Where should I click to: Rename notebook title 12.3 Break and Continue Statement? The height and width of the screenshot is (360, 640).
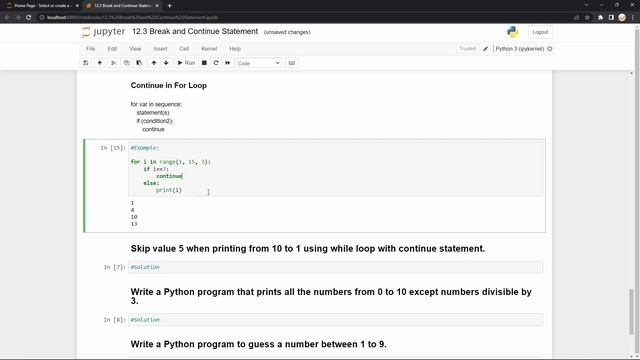(195, 31)
